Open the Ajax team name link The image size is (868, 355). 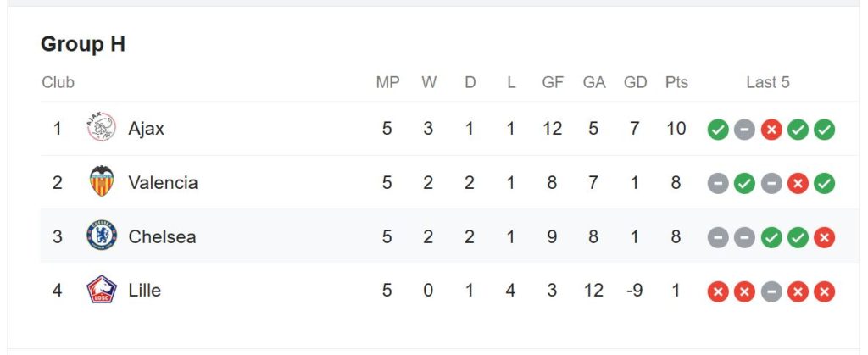146,129
